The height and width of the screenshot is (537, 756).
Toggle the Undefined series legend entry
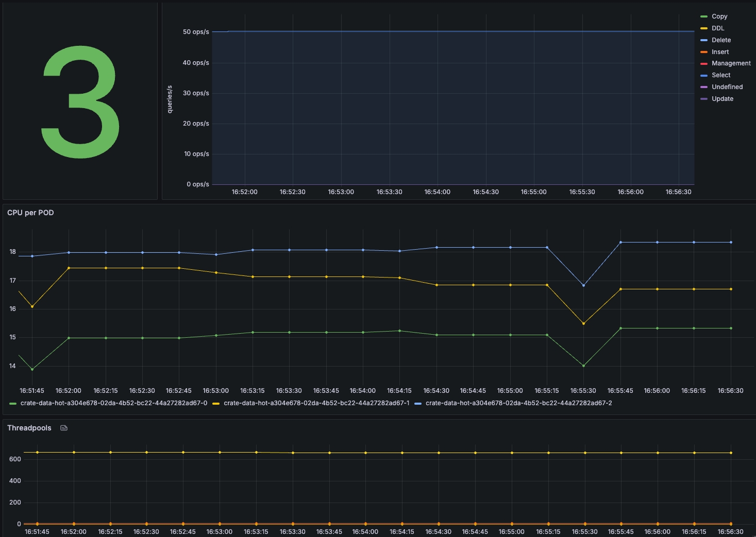coord(727,87)
